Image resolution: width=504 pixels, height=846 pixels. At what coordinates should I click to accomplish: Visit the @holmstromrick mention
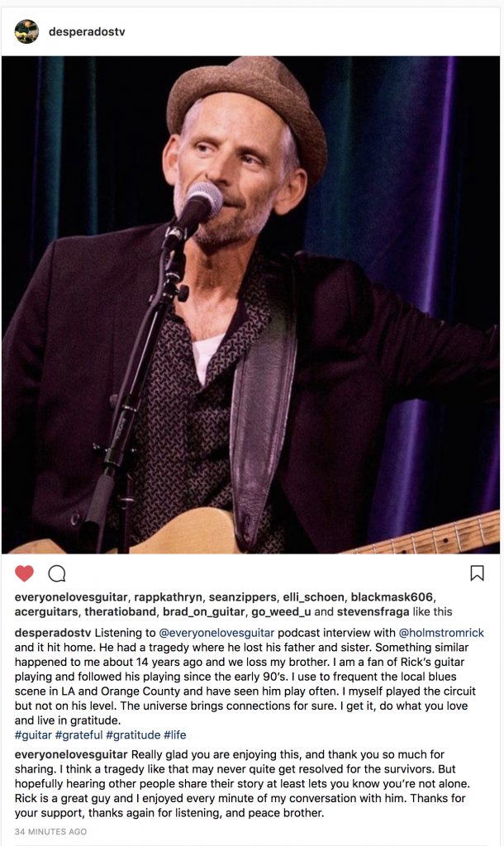pyautogui.click(x=441, y=632)
